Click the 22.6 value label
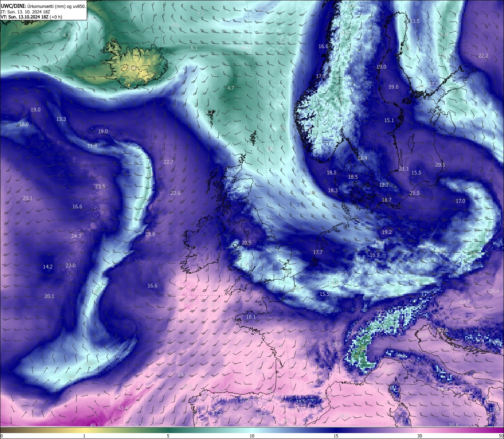Screen dimensions: 504x439 (176, 193)
